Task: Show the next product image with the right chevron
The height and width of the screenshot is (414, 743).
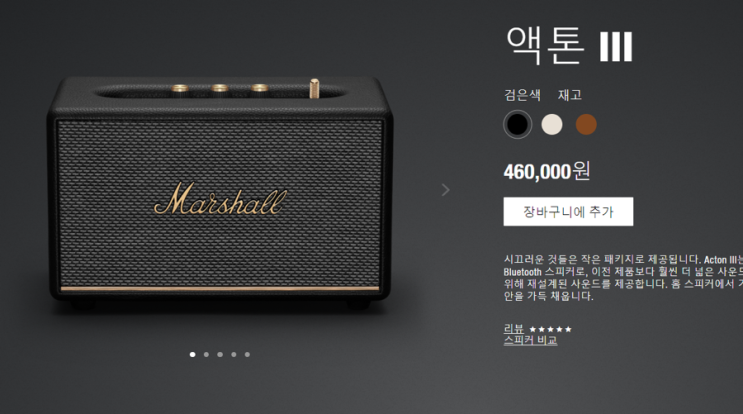Action: tap(445, 190)
